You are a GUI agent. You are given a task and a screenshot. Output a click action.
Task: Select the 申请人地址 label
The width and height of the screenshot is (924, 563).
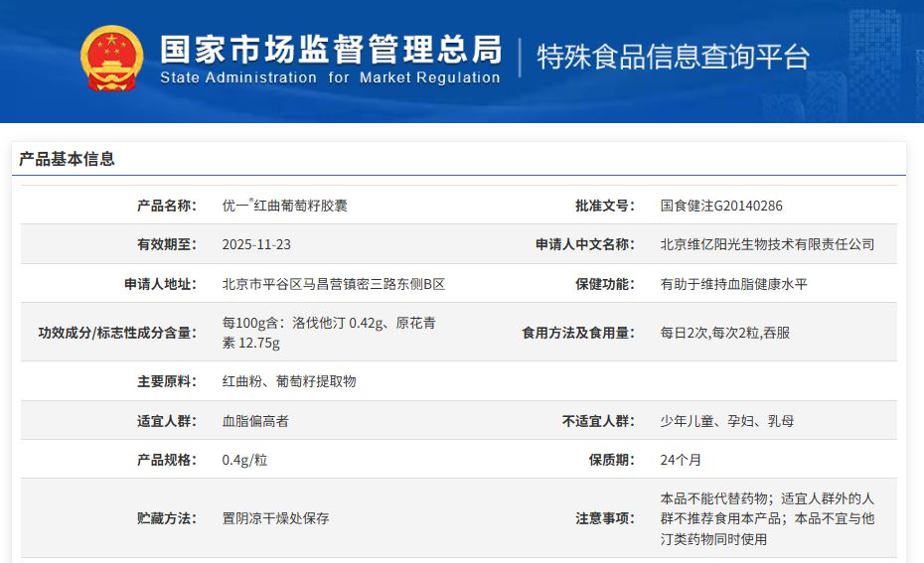(160, 284)
